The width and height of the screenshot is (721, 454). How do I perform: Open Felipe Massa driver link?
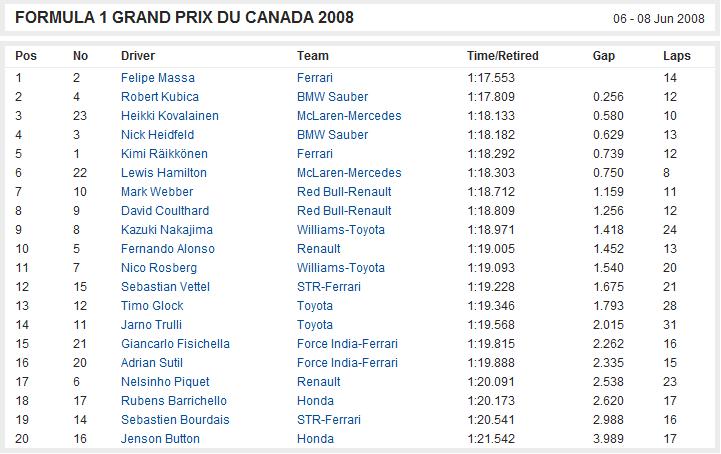click(x=158, y=78)
